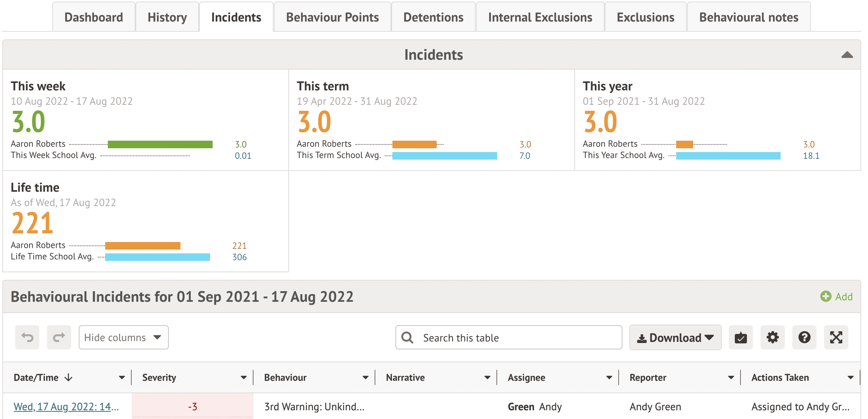The height and width of the screenshot is (419, 868).
Task: Switch to the Detentions tab
Action: point(433,17)
